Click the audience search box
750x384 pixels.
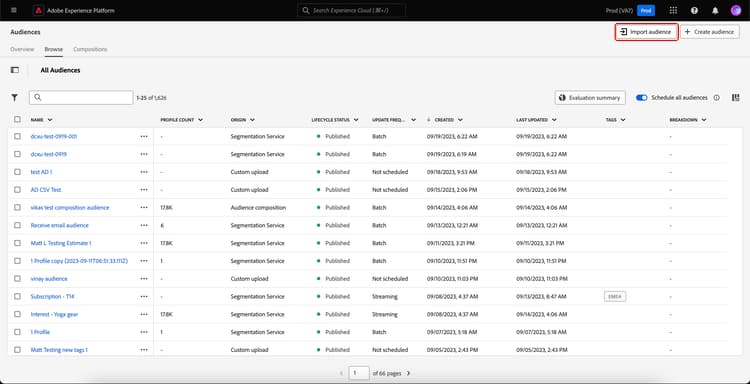point(81,98)
